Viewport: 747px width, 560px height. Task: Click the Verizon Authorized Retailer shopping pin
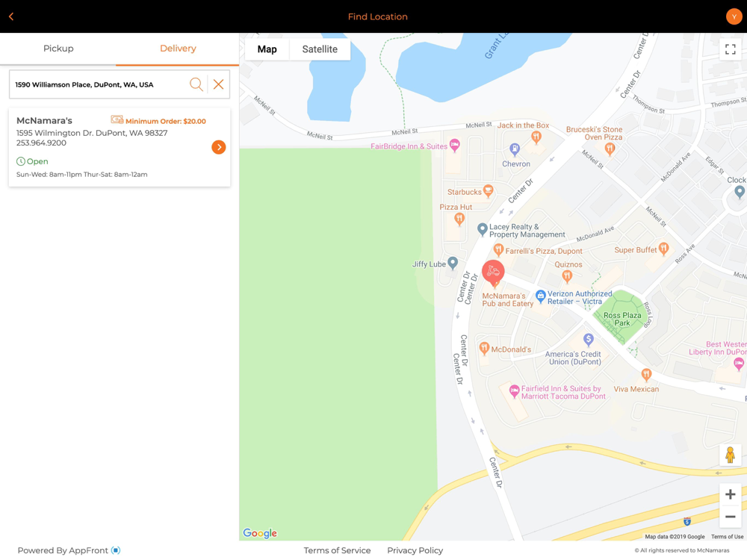point(540,296)
